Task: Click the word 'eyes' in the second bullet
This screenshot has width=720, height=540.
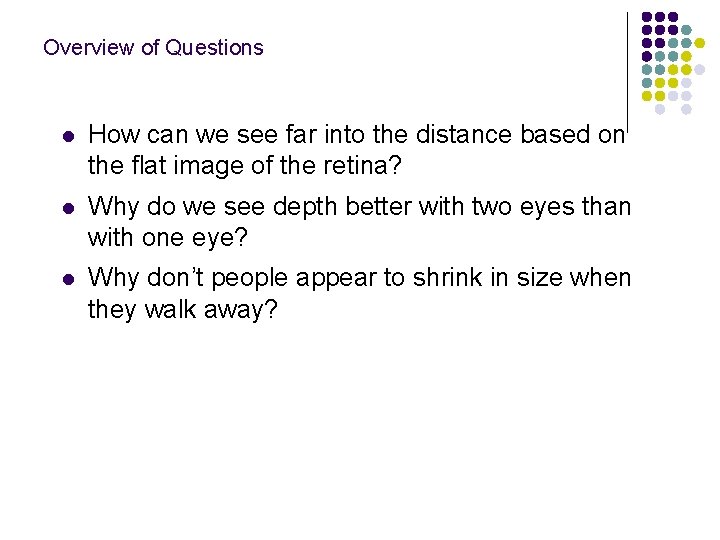Action: [x=547, y=208]
